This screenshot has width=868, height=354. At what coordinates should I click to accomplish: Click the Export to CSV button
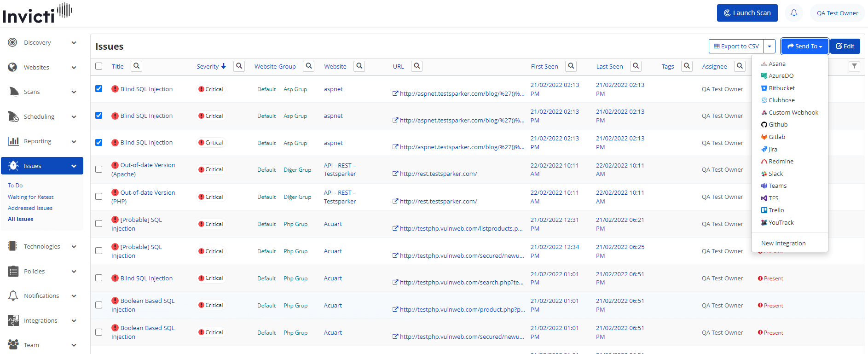pos(736,46)
